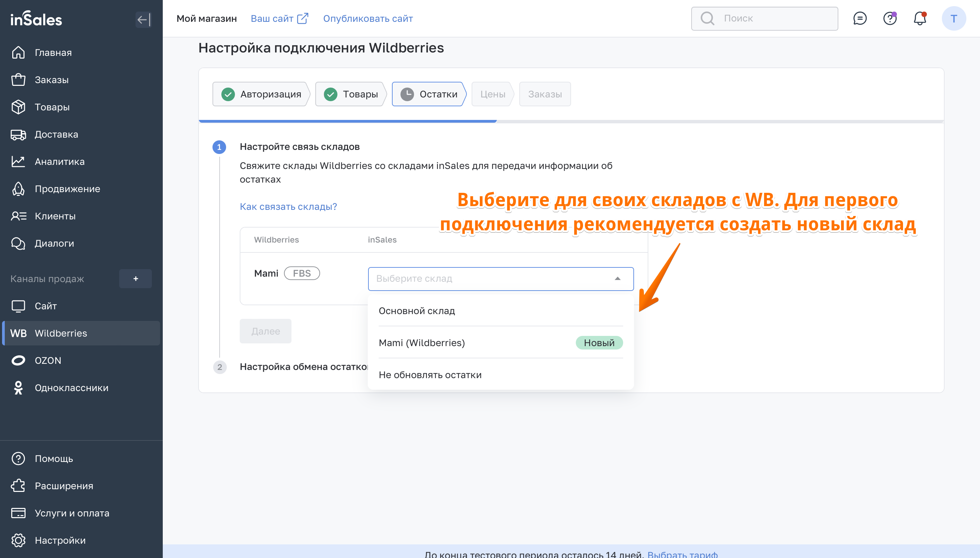This screenshot has width=980, height=558.
Task: Open chat messages icon in header
Action: 860,18
